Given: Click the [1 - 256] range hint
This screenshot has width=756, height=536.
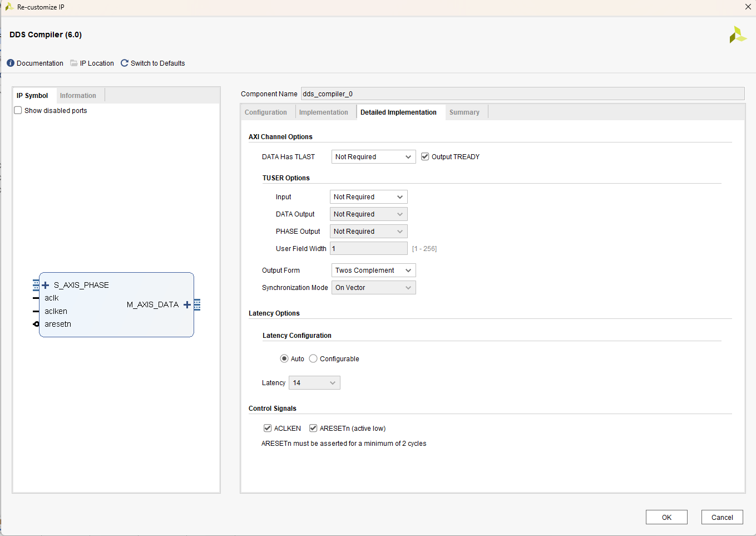Looking at the screenshot, I should [424, 249].
